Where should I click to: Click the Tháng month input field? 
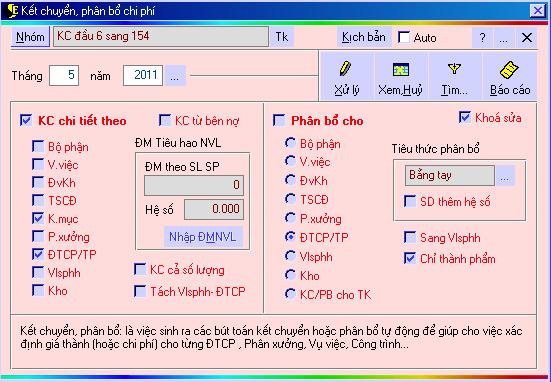(64, 75)
